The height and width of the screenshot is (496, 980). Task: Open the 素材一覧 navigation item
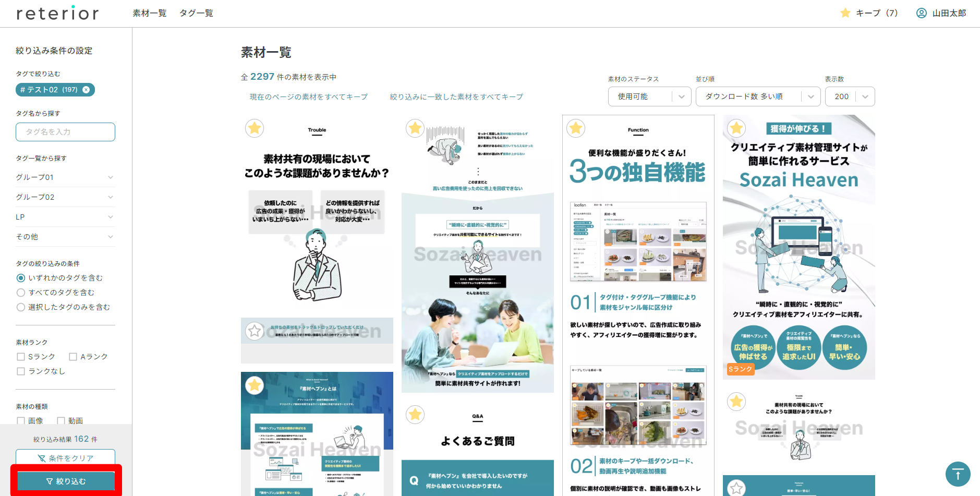click(x=150, y=13)
